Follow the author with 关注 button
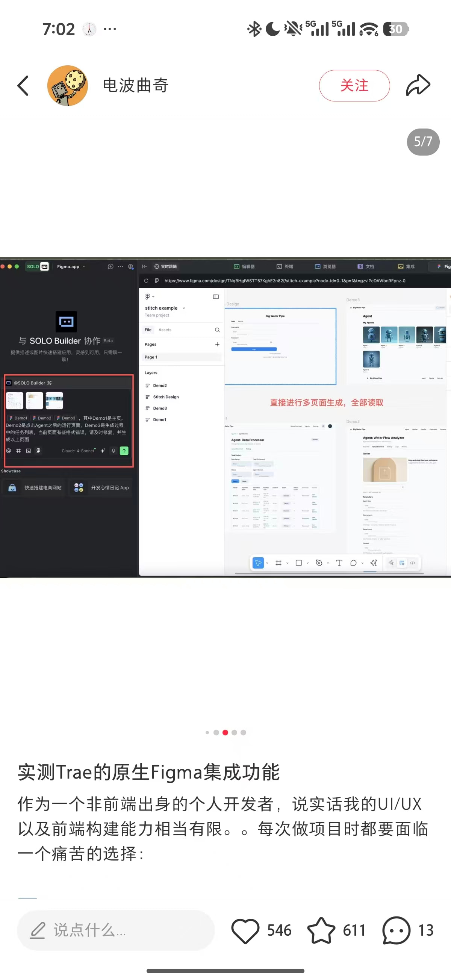 tap(354, 86)
